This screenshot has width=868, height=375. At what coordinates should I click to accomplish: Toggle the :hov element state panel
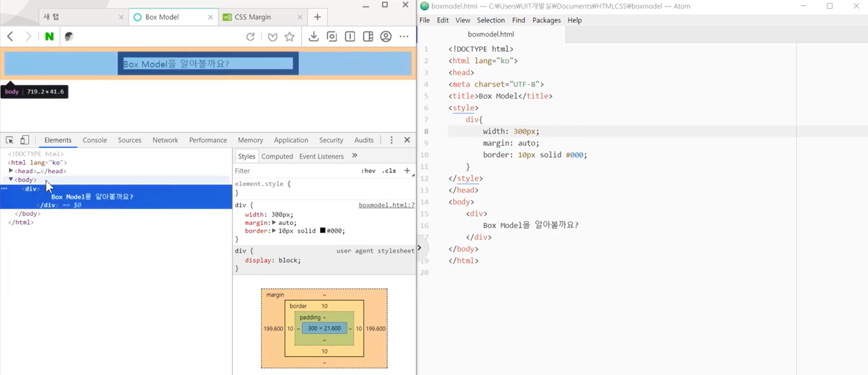(368, 171)
